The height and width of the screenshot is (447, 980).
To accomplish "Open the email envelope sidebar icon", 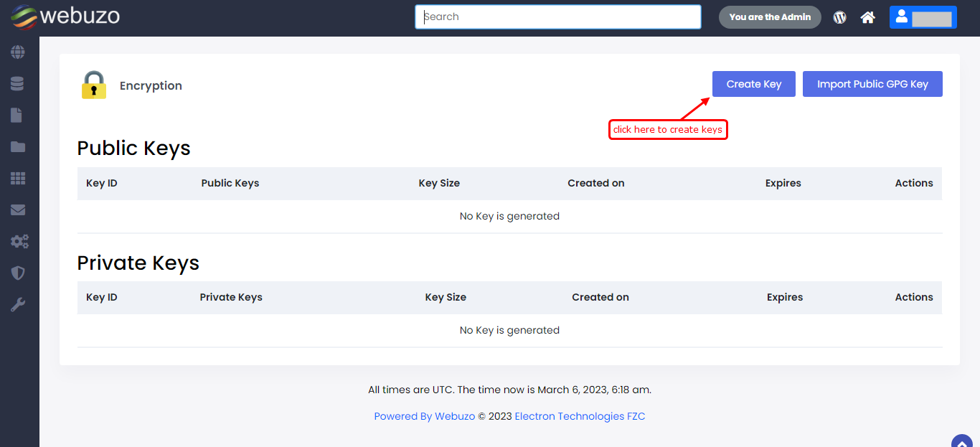I will 18,210.
